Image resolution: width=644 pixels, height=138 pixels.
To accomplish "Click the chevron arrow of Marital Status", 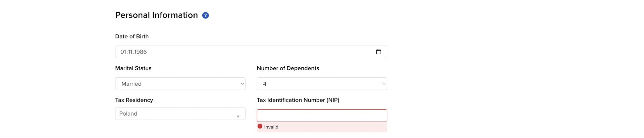I will click(x=242, y=84).
